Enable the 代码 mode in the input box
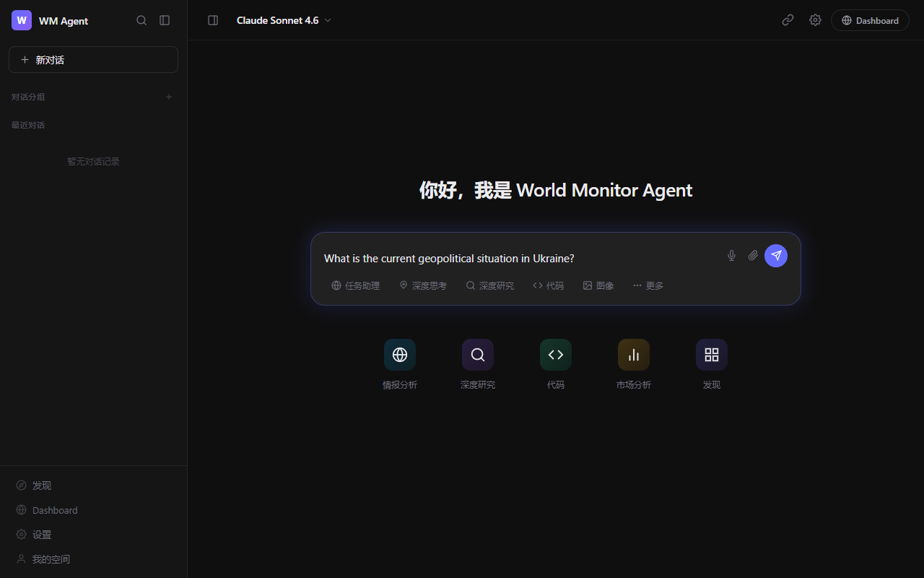 click(549, 285)
